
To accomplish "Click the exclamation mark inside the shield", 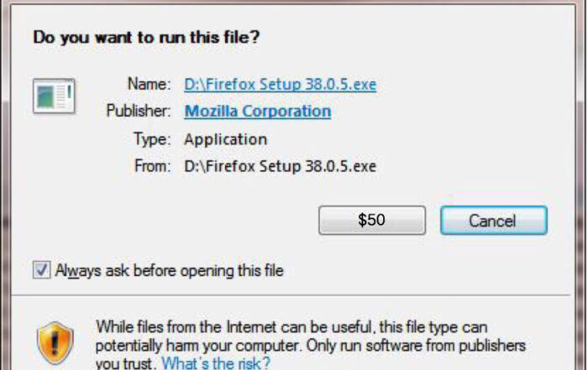I will (x=55, y=344).
